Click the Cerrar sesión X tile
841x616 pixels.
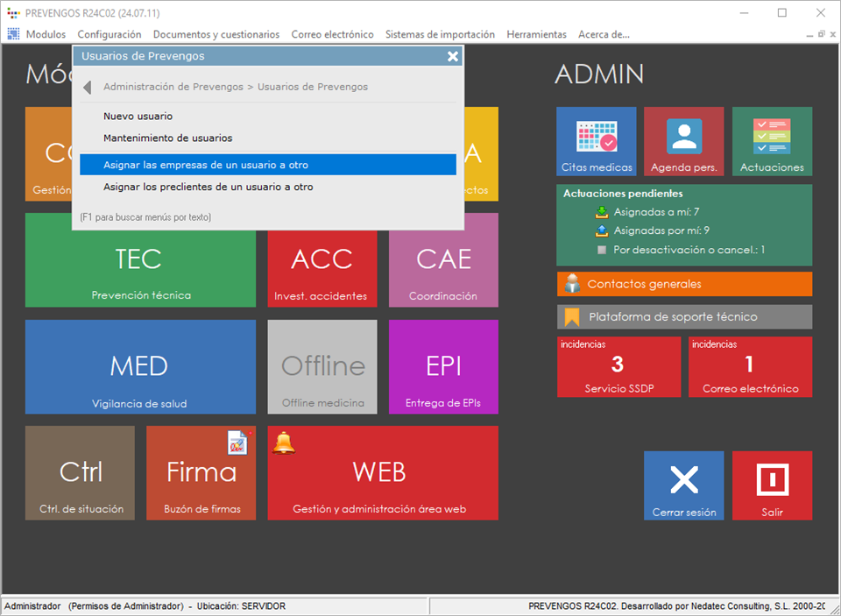coord(683,485)
